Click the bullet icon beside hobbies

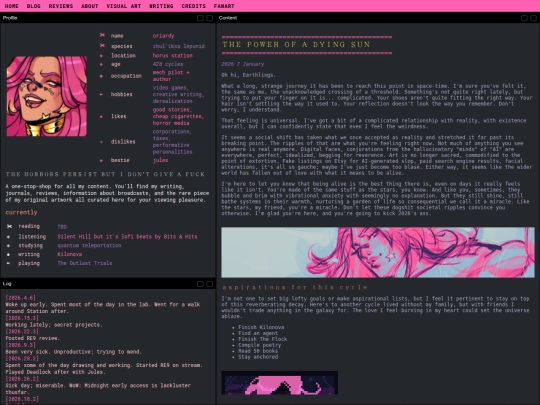pos(101,94)
